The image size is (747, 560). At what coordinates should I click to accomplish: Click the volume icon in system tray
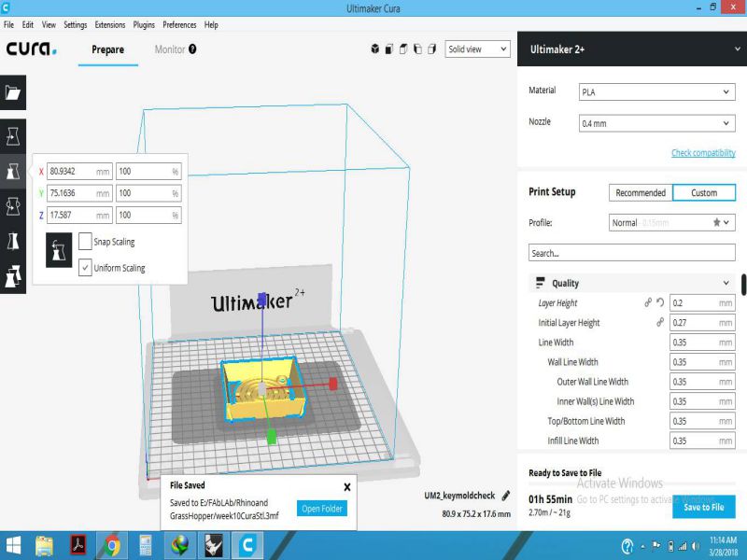(x=696, y=546)
